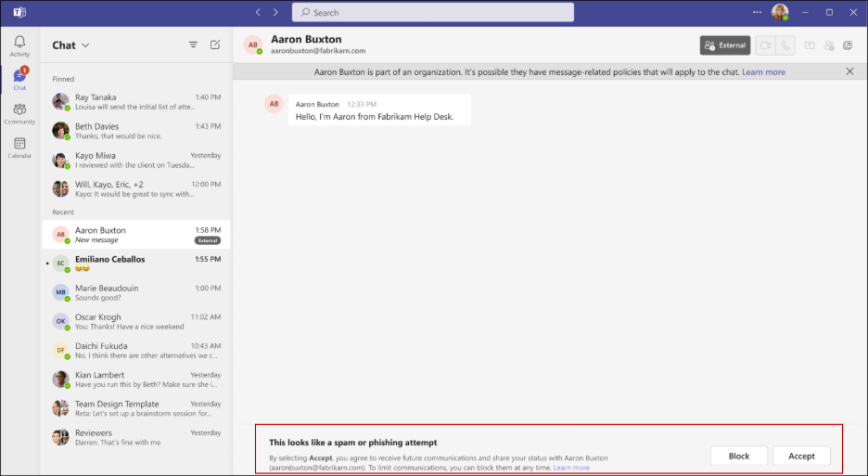Open Community from the left rail
The width and height of the screenshot is (868, 476).
tap(19, 113)
